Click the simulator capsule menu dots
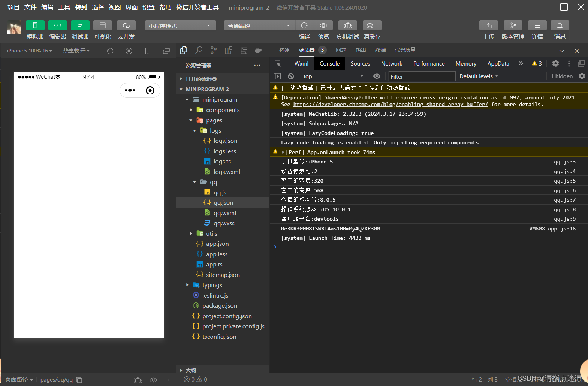 (x=130, y=90)
